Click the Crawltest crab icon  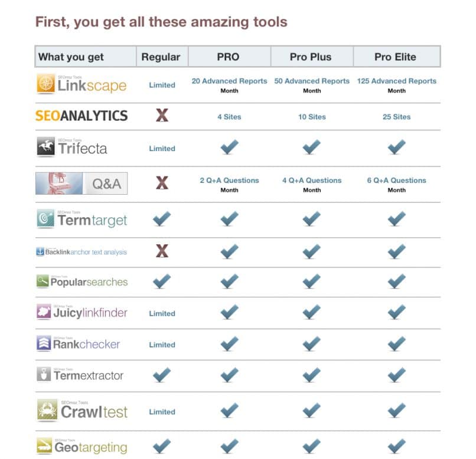(x=47, y=409)
